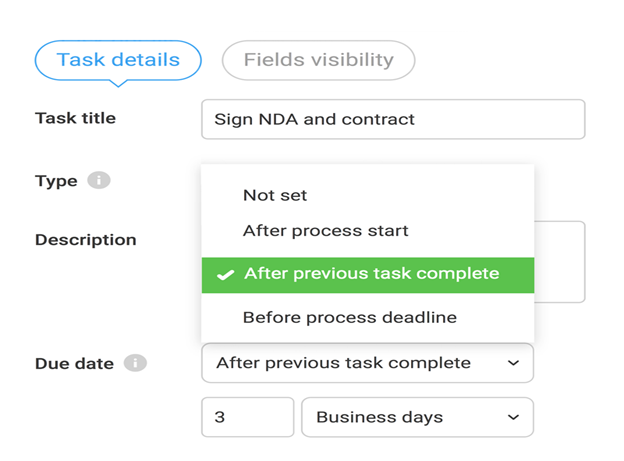624x461 pixels.
Task: Switch to the Task details tab
Action: (117, 60)
